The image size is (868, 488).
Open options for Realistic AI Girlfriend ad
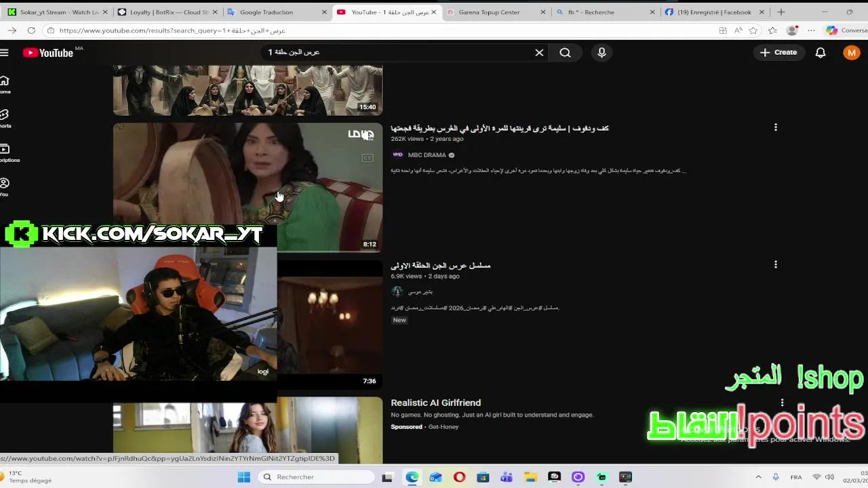tap(782, 403)
